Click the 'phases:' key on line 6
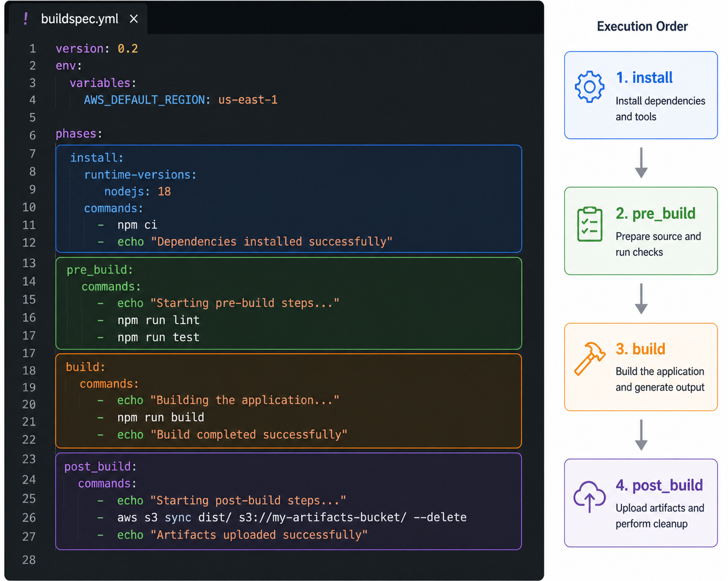The width and height of the screenshot is (728, 581). click(79, 133)
